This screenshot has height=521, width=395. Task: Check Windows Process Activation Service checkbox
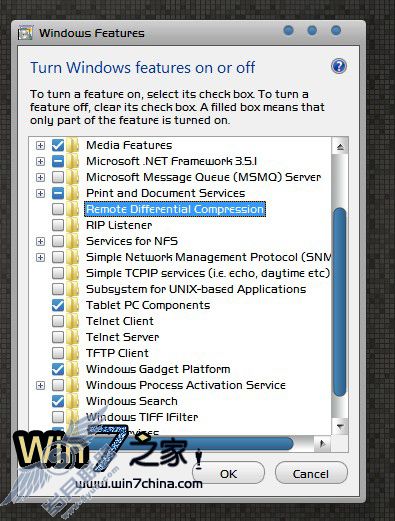58,385
